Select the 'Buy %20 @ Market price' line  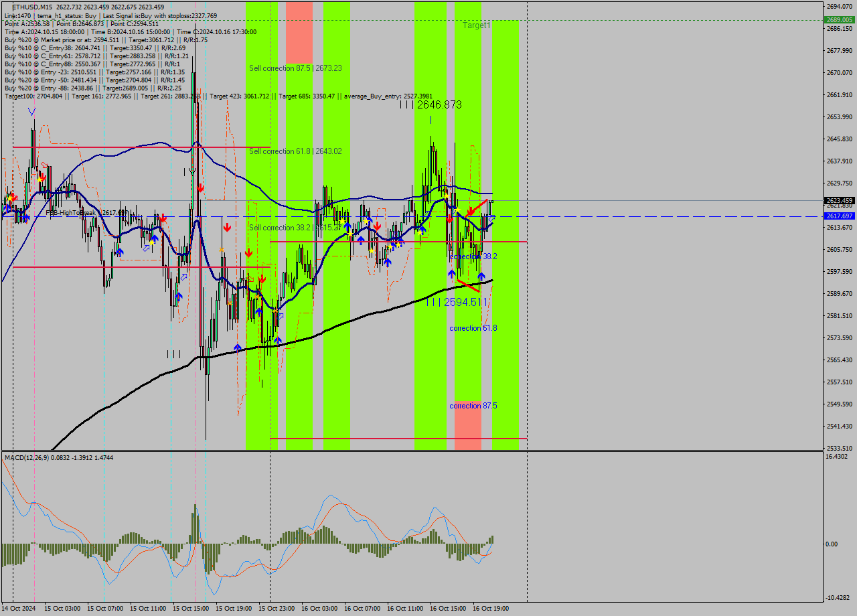pos(106,40)
